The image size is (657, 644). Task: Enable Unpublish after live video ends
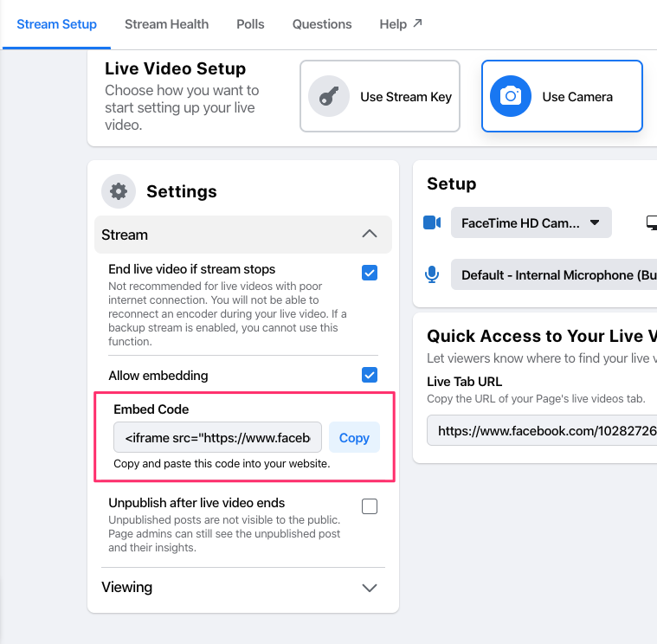click(370, 506)
